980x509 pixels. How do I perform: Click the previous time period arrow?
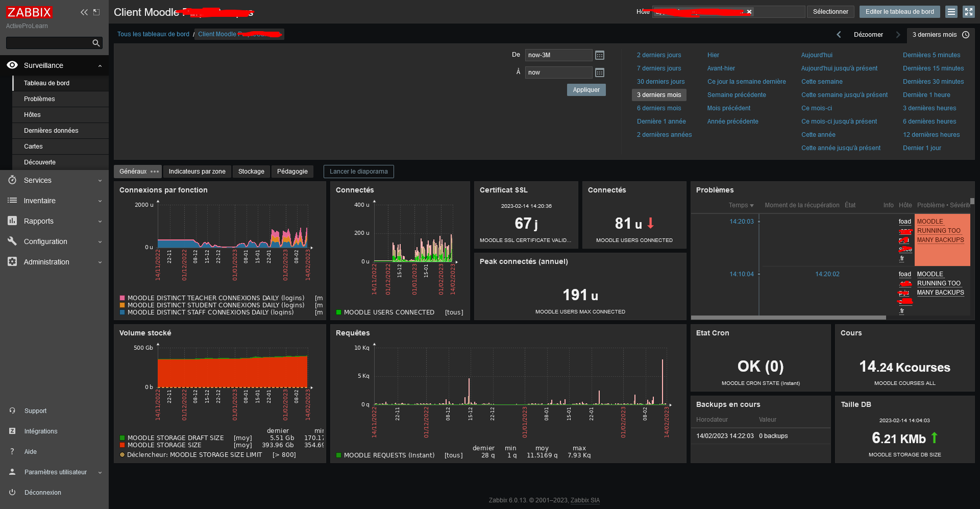click(839, 35)
